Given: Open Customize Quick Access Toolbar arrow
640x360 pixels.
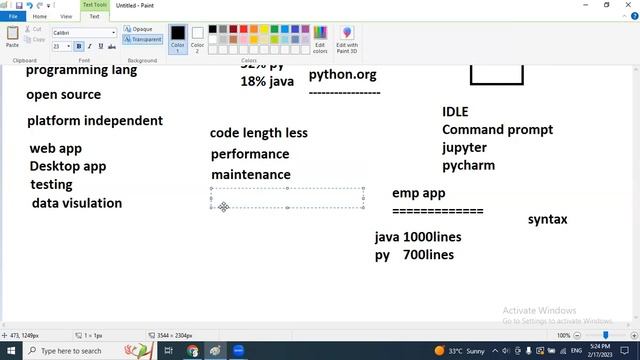Looking at the screenshot, I should point(48,6).
